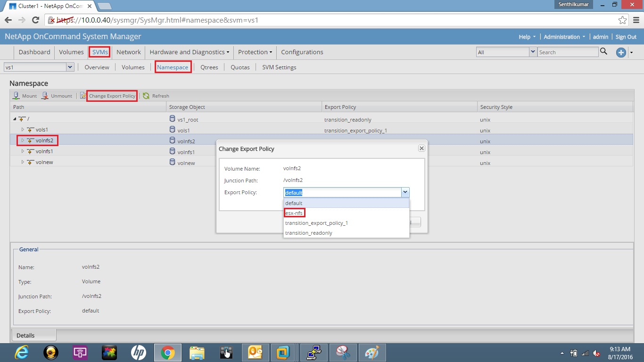Expand the volnfs2 tree node
This screenshot has width=644, height=362.
click(22, 140)
